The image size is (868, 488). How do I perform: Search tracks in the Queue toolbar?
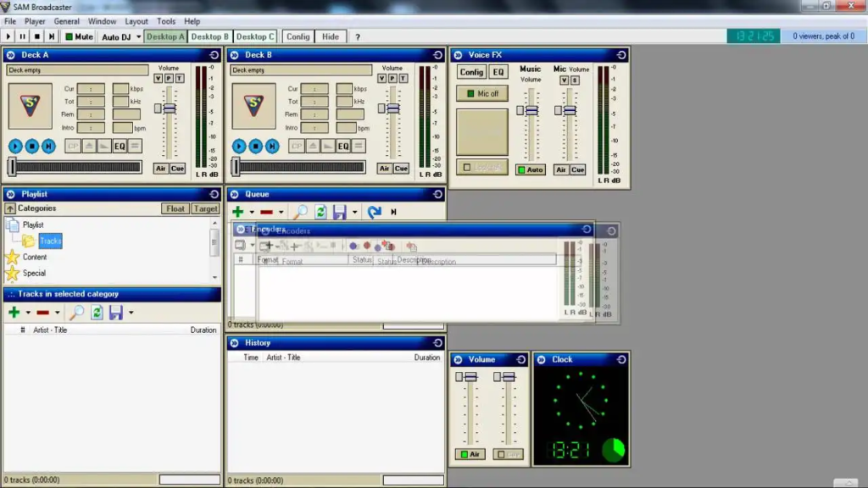coord(301,212)
